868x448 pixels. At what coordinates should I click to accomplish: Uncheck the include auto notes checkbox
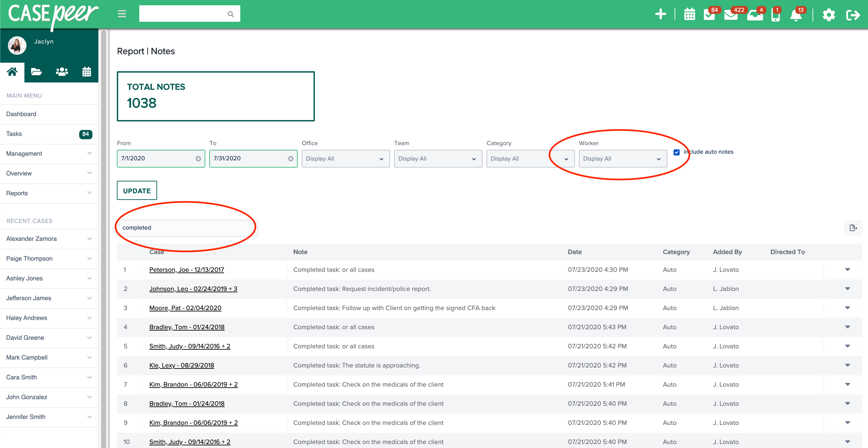coord(677,152)
